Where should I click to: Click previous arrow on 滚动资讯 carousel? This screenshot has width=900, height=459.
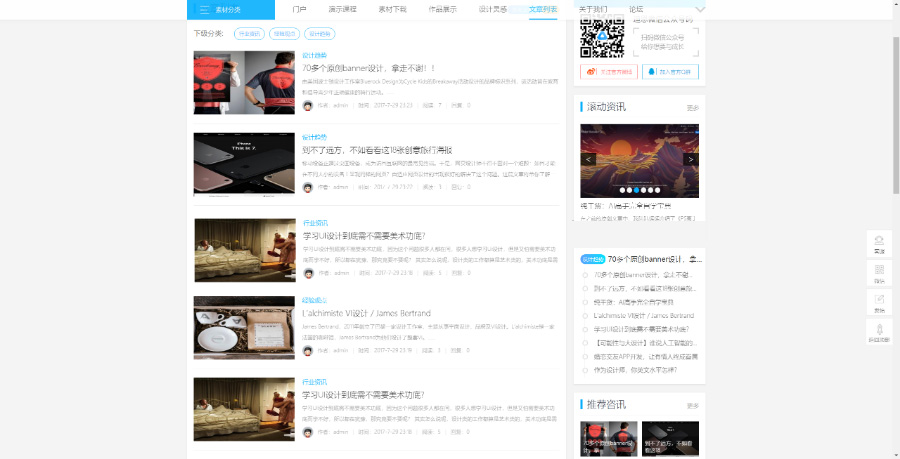point(588,160)
